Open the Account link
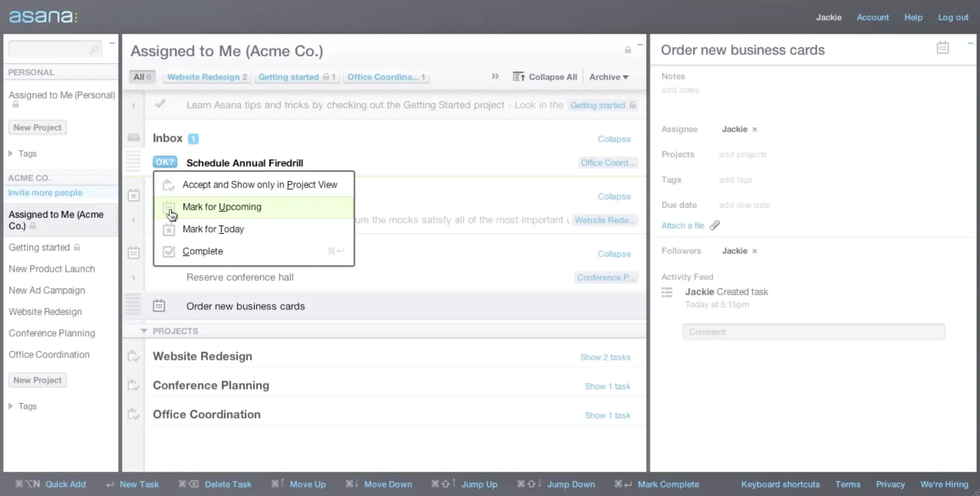The height and width of the screenshot is (496, 980). pos(873,17)
